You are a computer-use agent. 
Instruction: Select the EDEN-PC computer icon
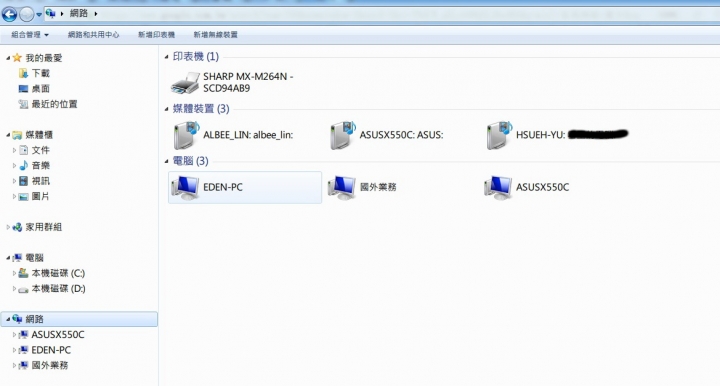coord(185,187)
